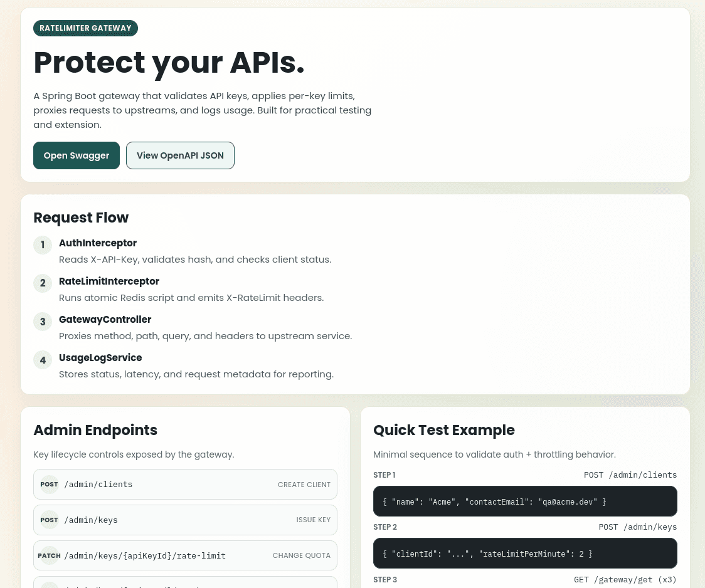Image resolution: width=705 pixels, height=588 pixels.
Task: Click the POST /admin/clients text beside Step 1
Action: 630,475
